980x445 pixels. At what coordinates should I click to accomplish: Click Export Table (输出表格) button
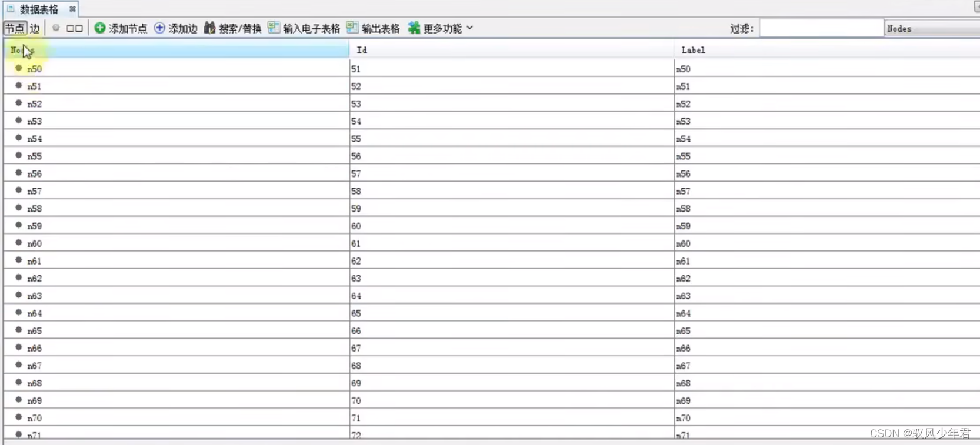point(373,28)
